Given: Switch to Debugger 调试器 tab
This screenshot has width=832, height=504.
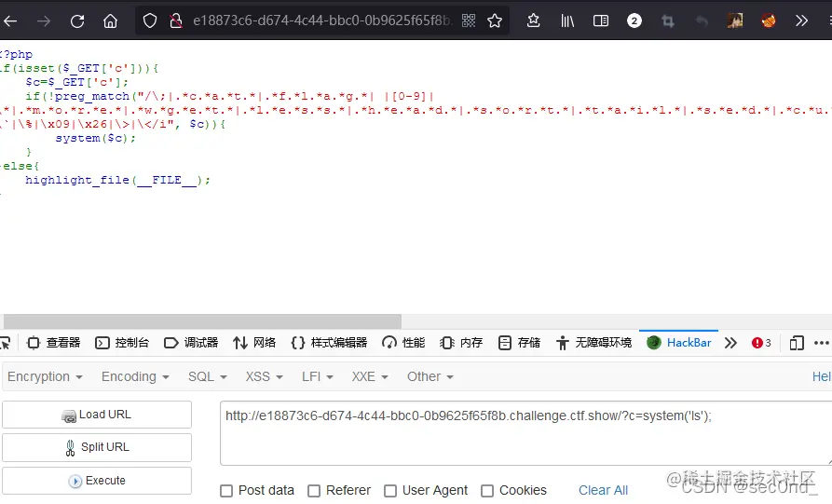Looking at the screenshot, I should (x=191, y=343).
